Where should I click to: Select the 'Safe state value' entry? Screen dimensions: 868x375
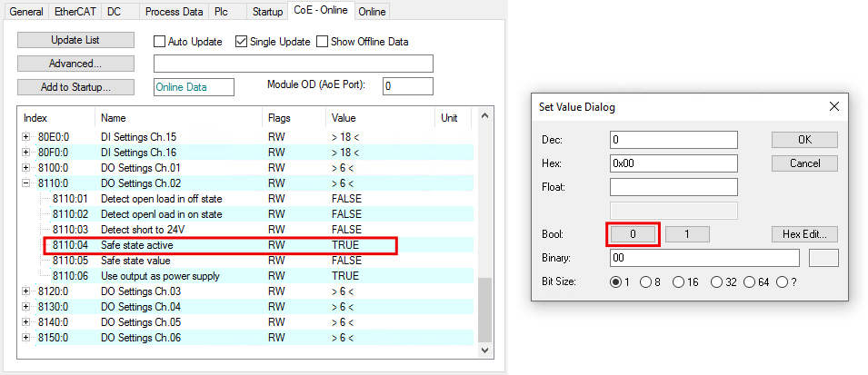tap(254, 261)
